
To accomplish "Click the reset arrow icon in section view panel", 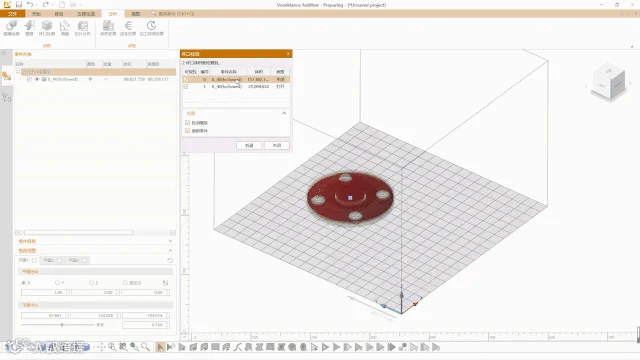I will [170, 260].
